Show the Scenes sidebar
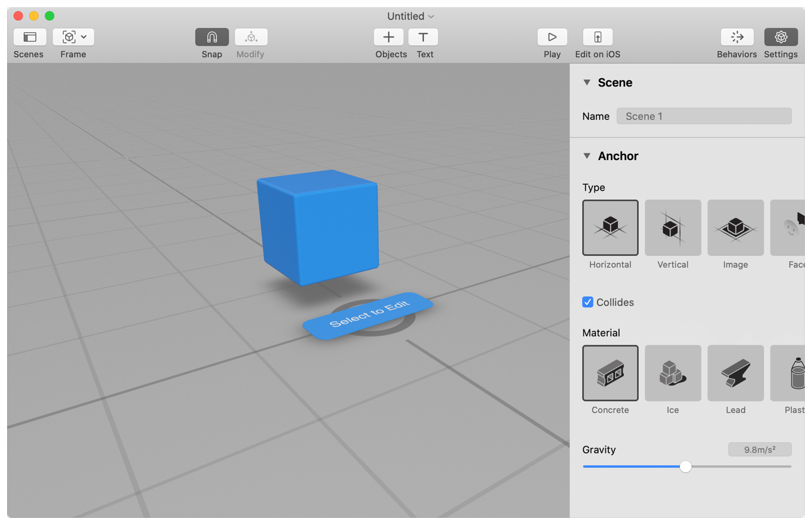The image size is (812, 525). point(29,36)
